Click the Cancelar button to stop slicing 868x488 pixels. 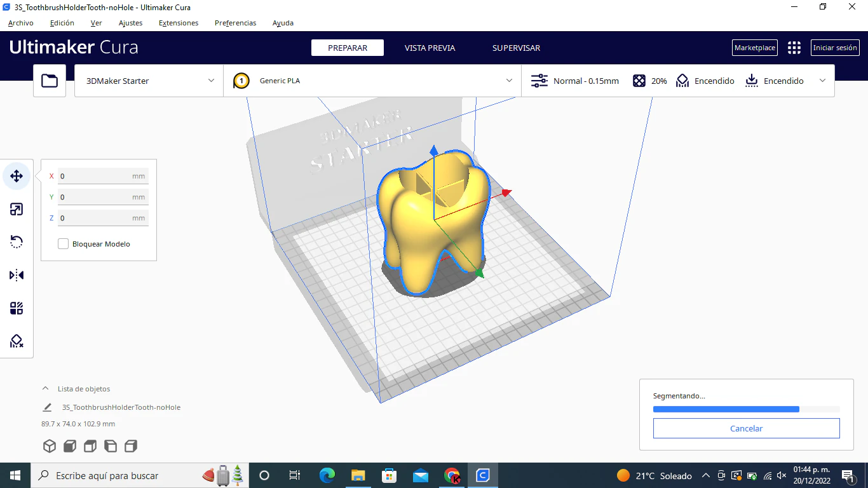746,428
